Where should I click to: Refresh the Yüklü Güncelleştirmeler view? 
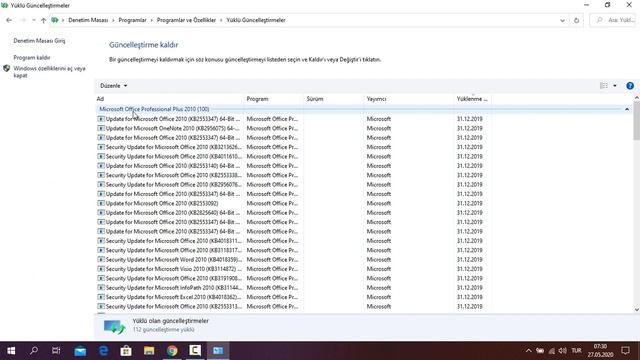(576, 20)
